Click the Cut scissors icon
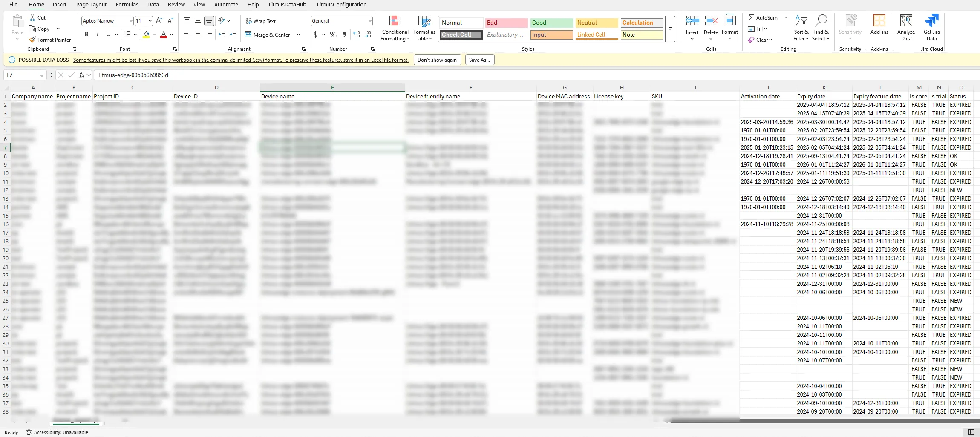Viewport: 980px width, 437px height. tap(32, 17)
